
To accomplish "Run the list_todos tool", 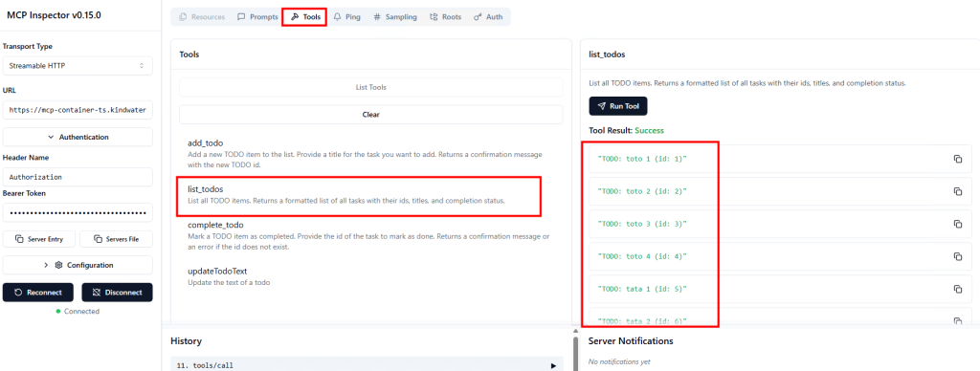I will coord(618,106).
